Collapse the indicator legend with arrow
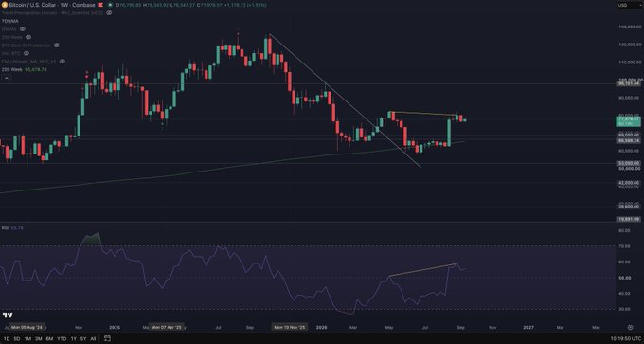The height and width of the screenshot is (344, 644). click(x=7, y=78)
